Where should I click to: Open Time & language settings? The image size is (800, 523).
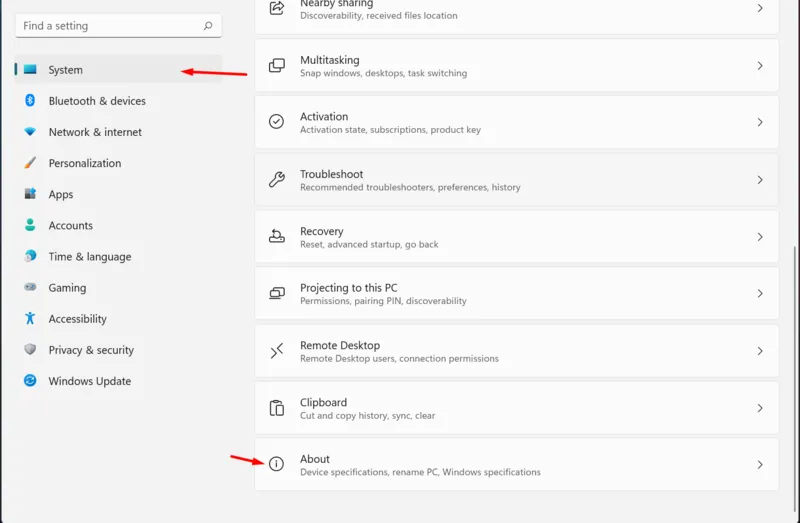(x=118, y=256)
